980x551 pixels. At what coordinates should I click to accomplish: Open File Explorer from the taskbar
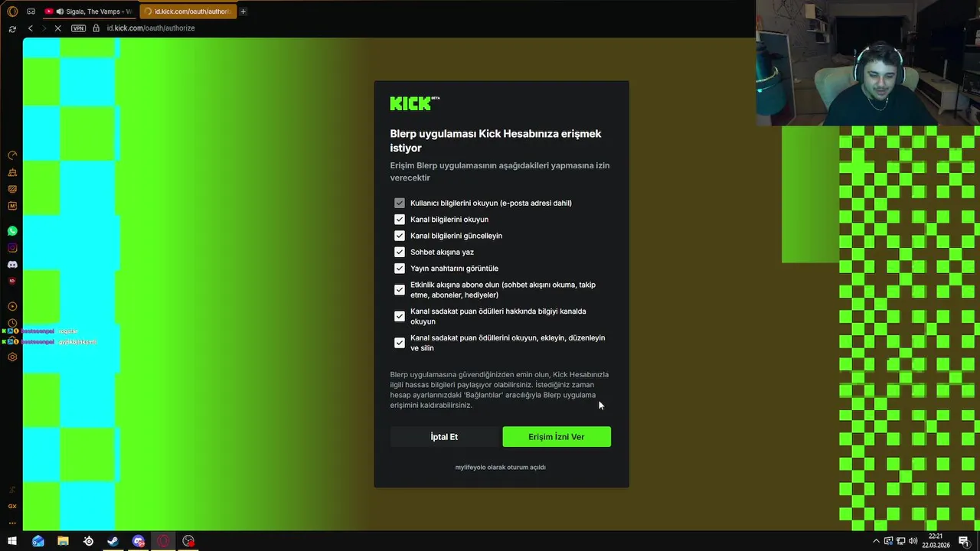tap(63, 541)
